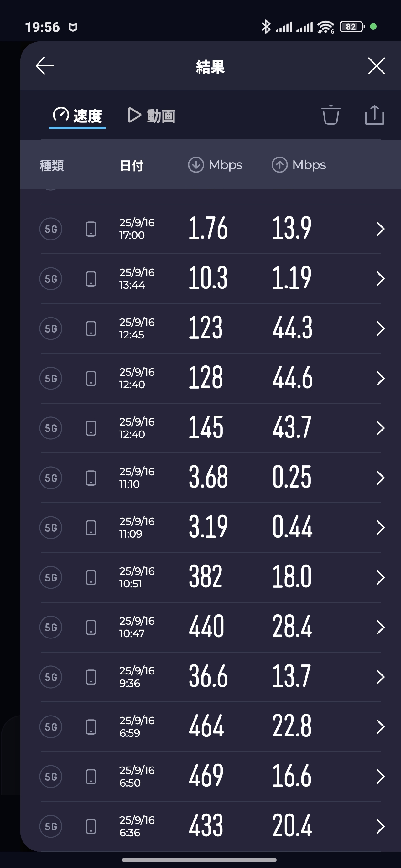401x868 pixels.
Task: Close the results panel with X
Action: pyautogui.click(x=376, y=65)
